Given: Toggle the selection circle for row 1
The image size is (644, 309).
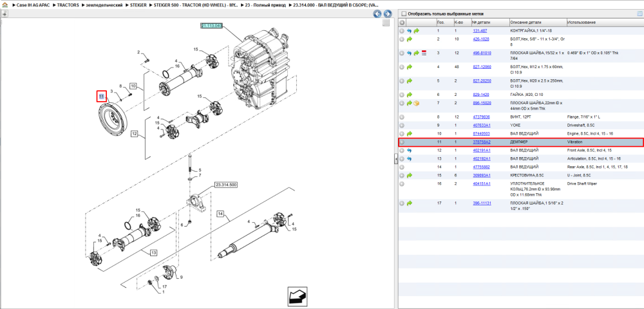Looking at the screenshot, I should (x=402, y=31).
